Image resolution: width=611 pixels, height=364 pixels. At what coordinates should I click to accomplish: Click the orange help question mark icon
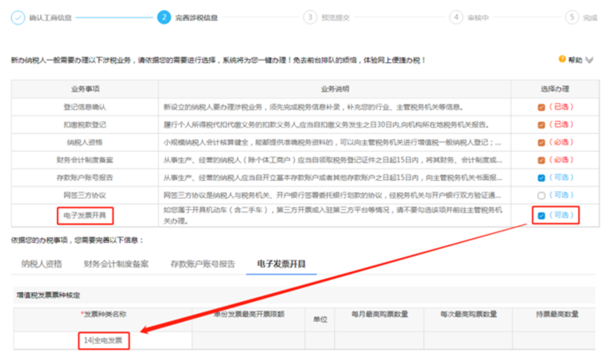tap(562, 59)
